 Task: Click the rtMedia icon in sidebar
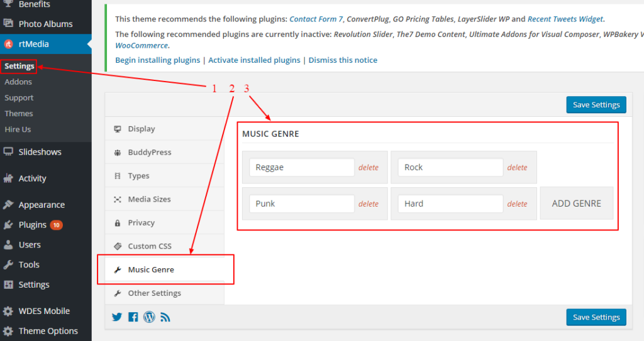coord(8,44)
